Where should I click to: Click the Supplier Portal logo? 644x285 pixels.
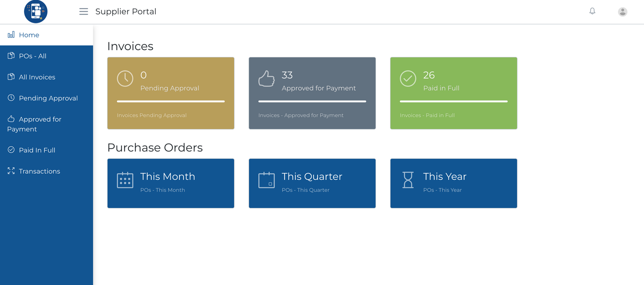click(x=36, y=12)
